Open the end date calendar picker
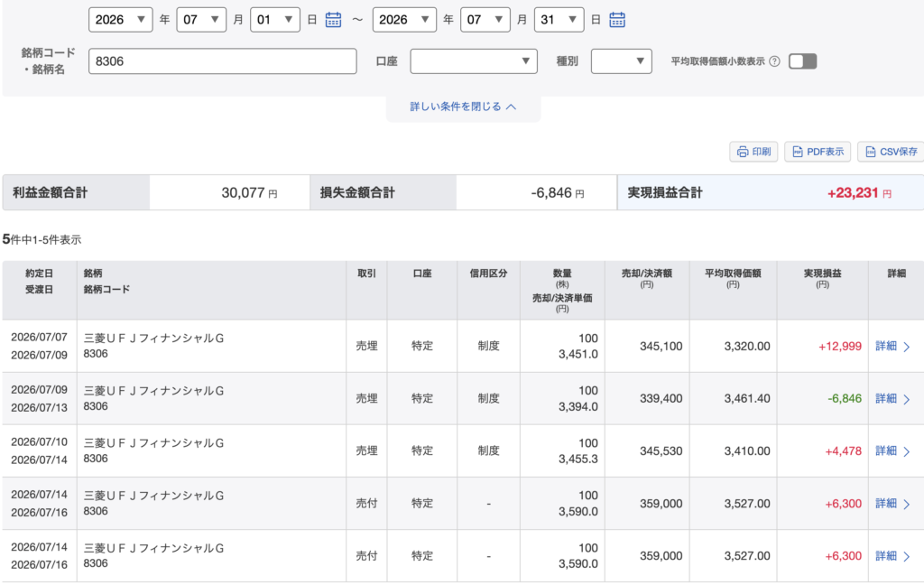 coord(617,20)
